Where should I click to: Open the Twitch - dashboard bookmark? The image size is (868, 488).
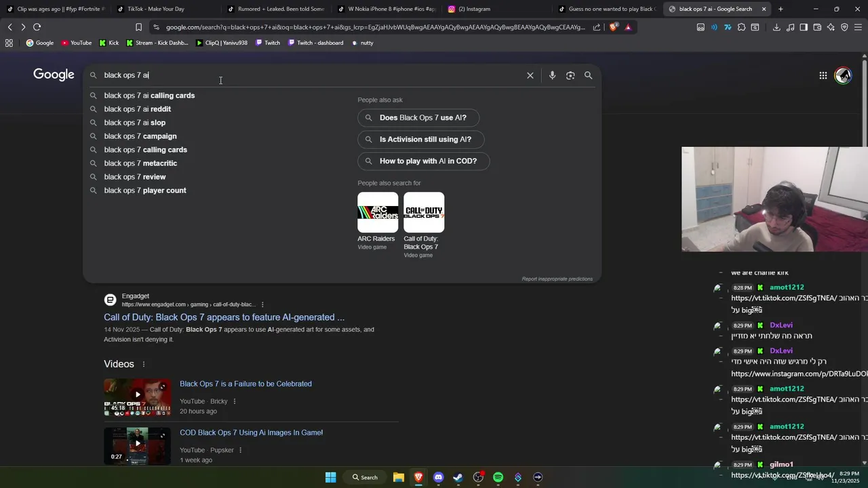tap(315, 43)
